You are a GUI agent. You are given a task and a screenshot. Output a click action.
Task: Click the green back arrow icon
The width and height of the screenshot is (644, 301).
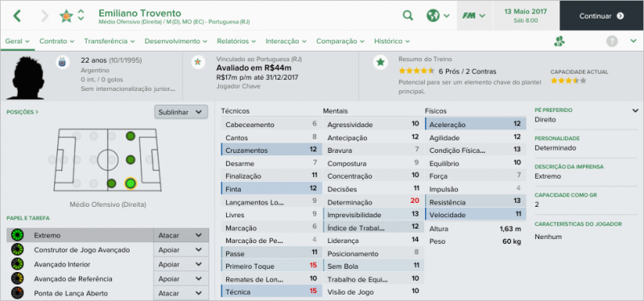click(x=17, y=15)
